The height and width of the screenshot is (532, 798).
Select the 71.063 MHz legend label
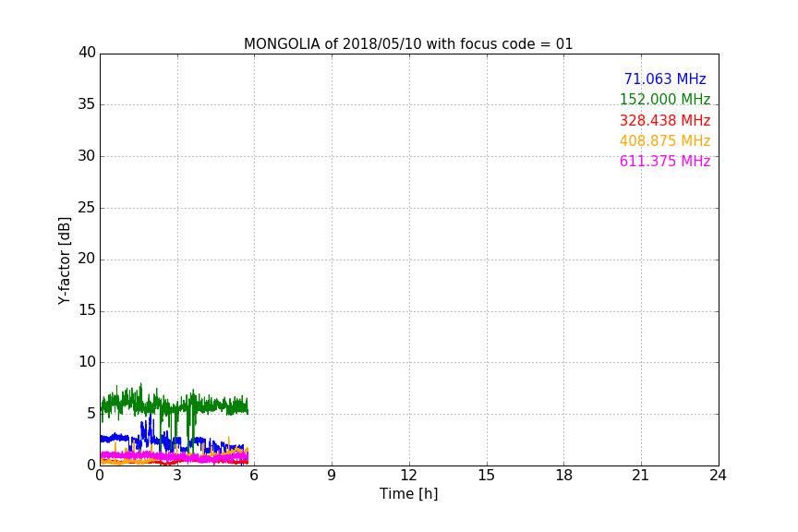coord(665,79)
